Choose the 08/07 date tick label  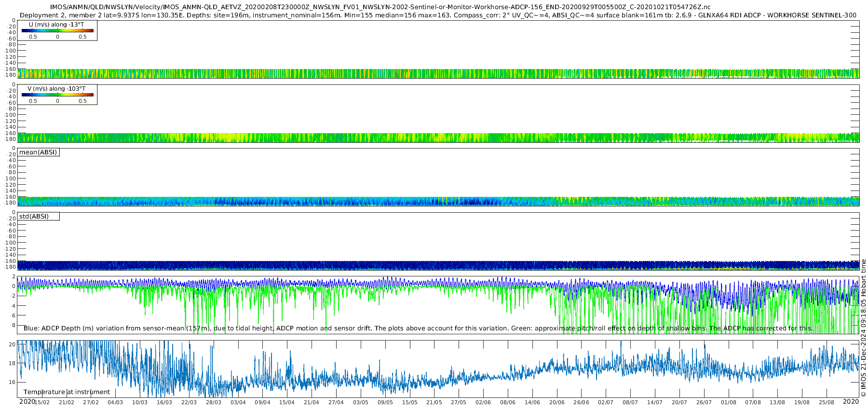pyautogui.click(x=630, y=402)
